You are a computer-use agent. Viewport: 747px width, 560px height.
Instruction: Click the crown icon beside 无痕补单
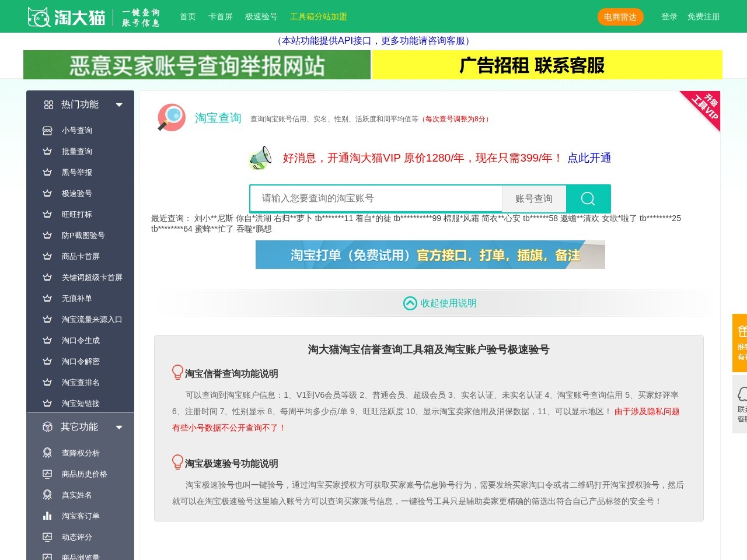tap(48, 299)
